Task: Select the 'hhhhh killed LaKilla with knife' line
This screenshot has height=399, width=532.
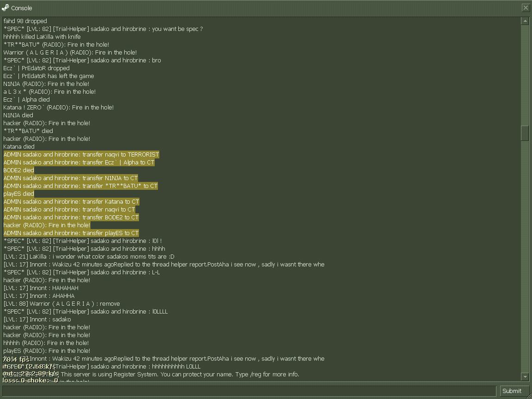Action: 42,37
